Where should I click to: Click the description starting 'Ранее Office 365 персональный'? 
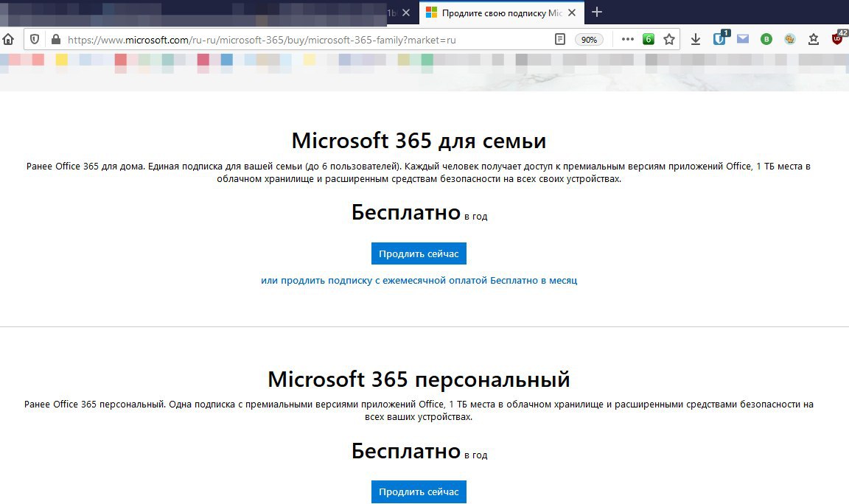coord(419,410)
